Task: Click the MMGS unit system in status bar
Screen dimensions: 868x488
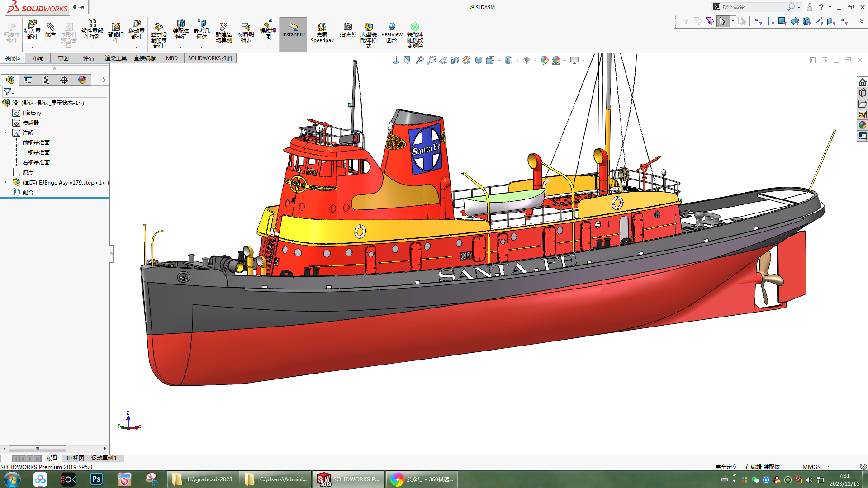Action: click(x=811, y=467)
